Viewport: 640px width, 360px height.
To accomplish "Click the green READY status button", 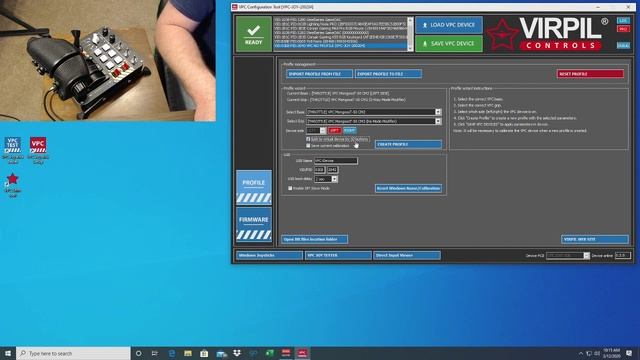I will point(253,34).
